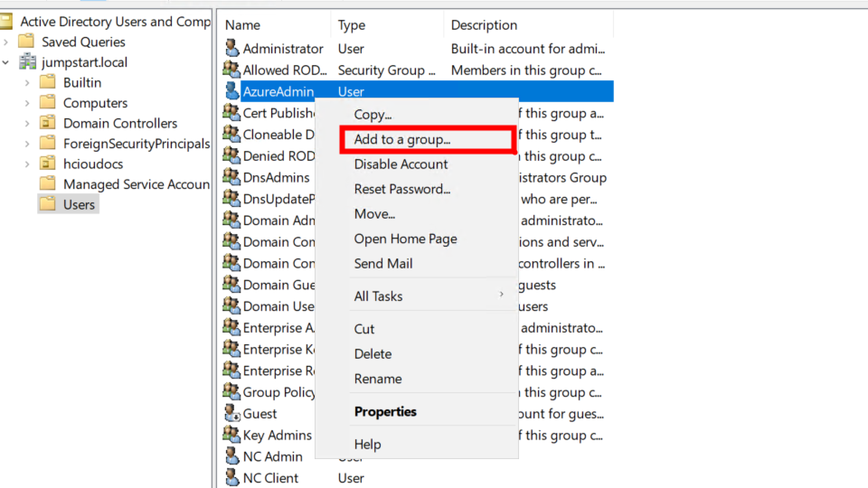Select the DnsAdmins group icon
Viewport: 868px width, 488px height.
point(231,177)
